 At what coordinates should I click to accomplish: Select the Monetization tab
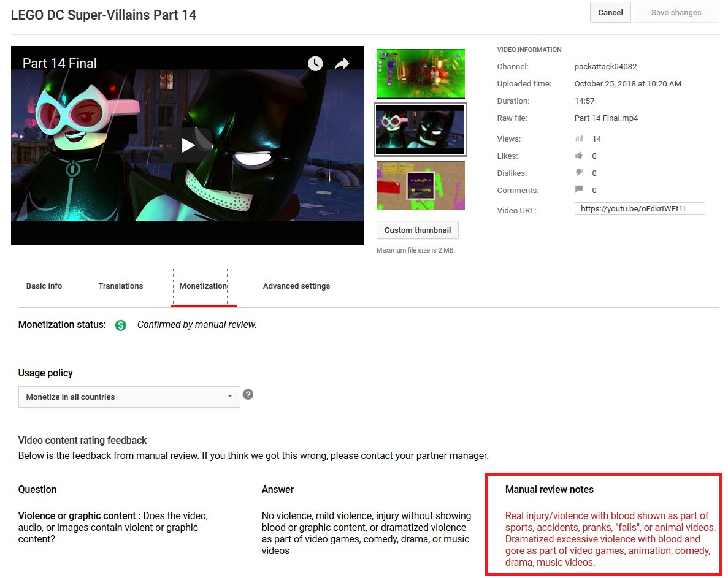tap(203, 286)
